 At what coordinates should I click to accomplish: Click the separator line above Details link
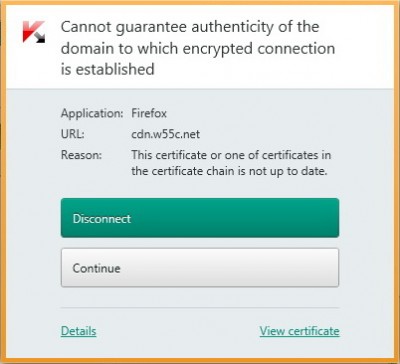(200, 307)
